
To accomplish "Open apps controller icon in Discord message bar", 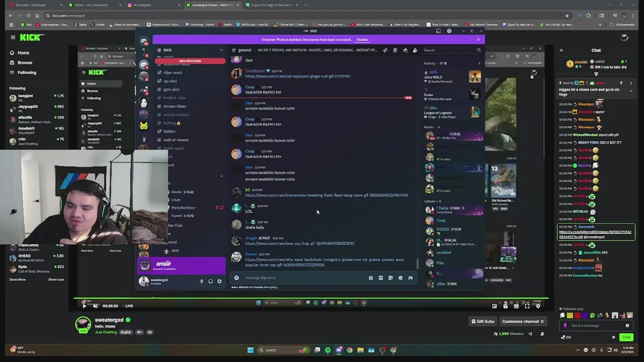I will click(x=411, y=278).
